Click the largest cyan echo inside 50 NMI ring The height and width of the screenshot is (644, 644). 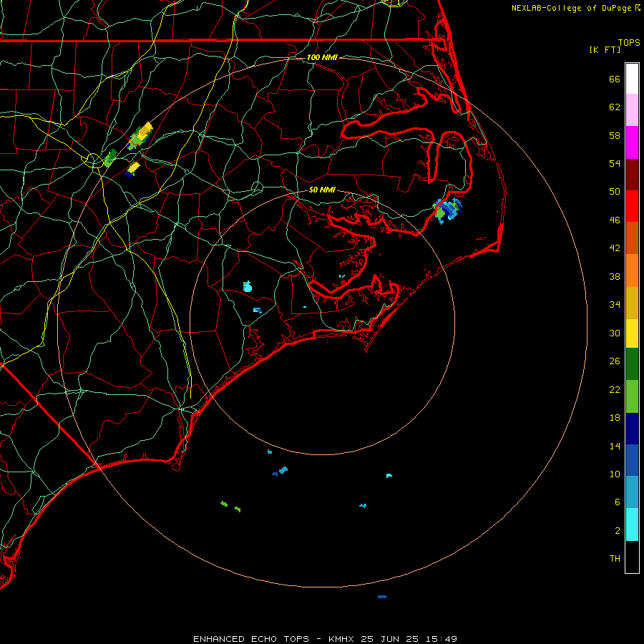248,286
